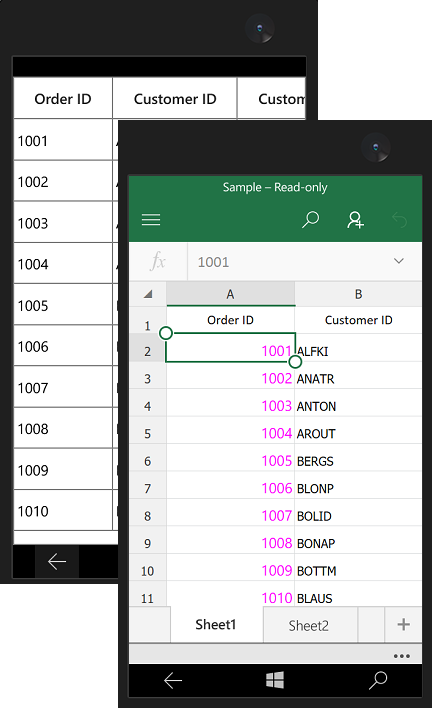The width and height of the screenshot is (432, 708).
Task: Select the Customer ID header cell in Excel
Action: click(358, 320)
